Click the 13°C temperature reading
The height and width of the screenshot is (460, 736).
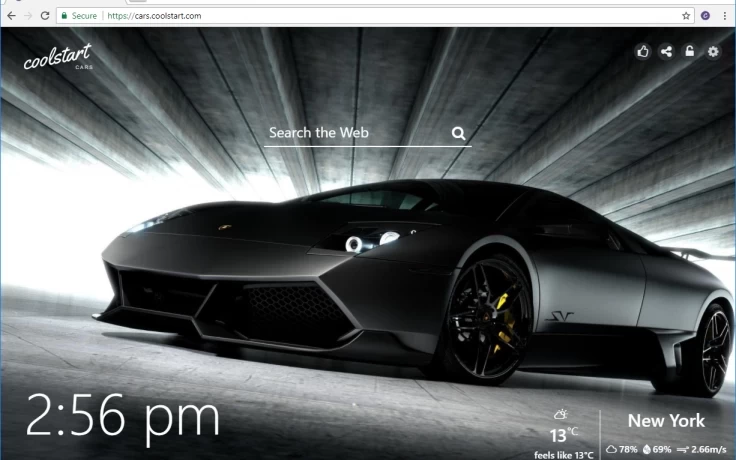(x=563, y=435)
